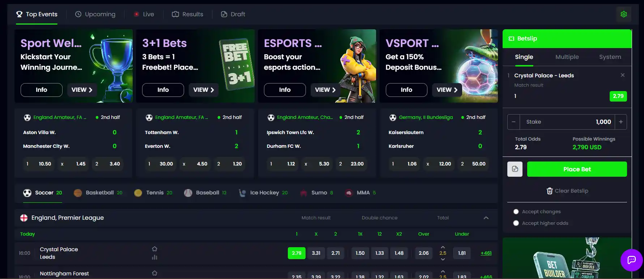
Task: Switch to Top Events tab
Action: tap(37, 14)
